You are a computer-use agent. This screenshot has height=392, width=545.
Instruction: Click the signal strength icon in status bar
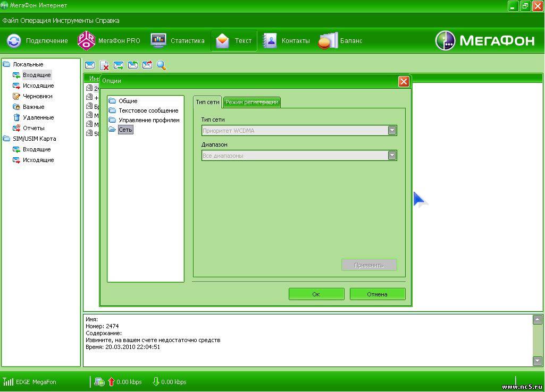click(x=8, y=381)
